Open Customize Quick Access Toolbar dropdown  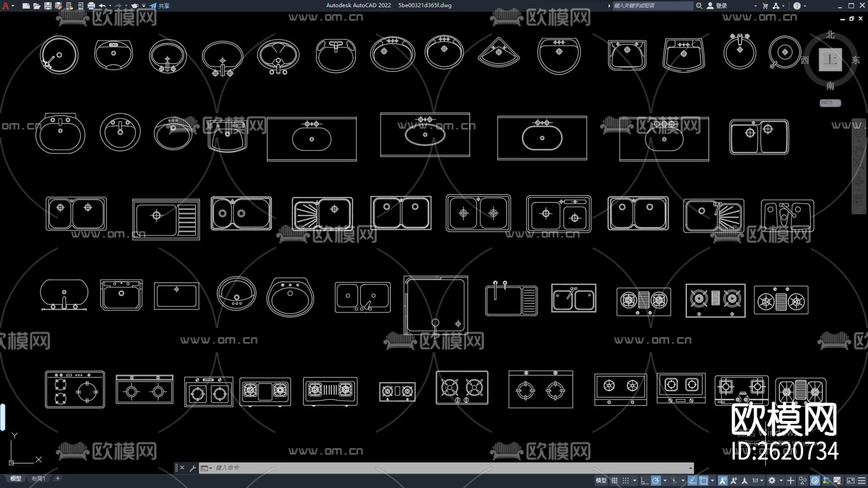[144, 6]
